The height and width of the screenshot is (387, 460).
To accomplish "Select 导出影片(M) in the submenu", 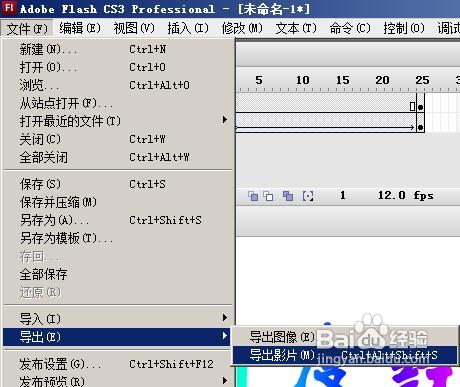I will [x=345, y=355].
